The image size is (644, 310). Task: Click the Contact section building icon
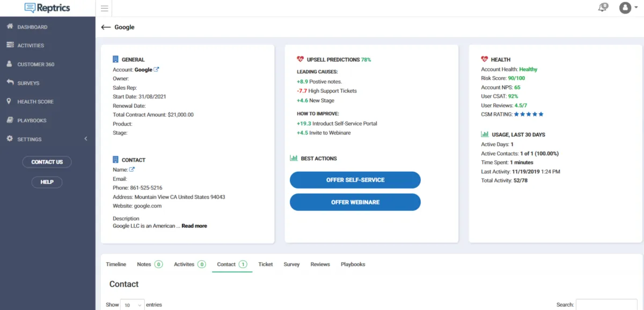point(115,159)
